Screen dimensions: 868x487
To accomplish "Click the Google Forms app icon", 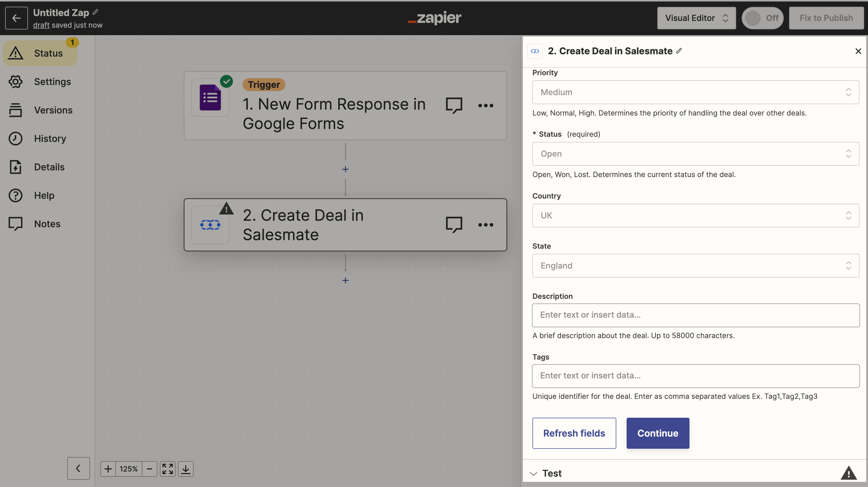I will (210, 98).
